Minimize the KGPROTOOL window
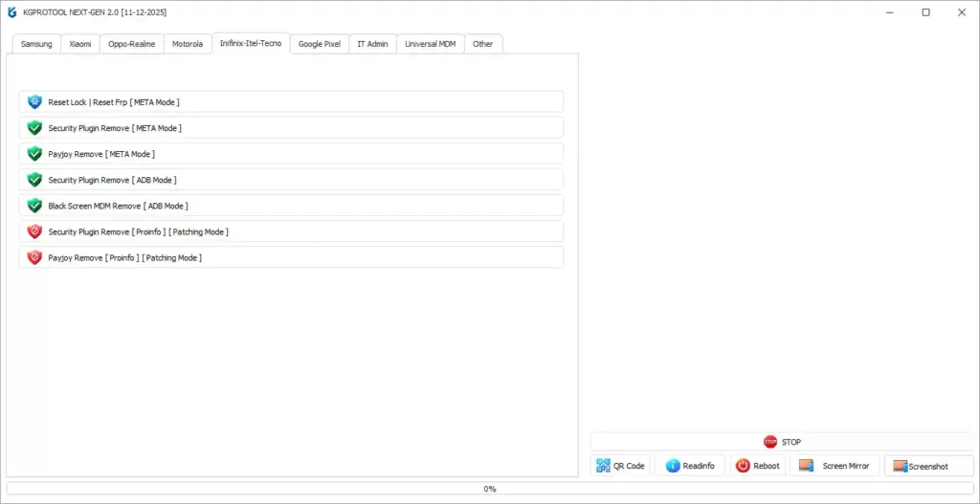980x504 pixels. point(891,12)
